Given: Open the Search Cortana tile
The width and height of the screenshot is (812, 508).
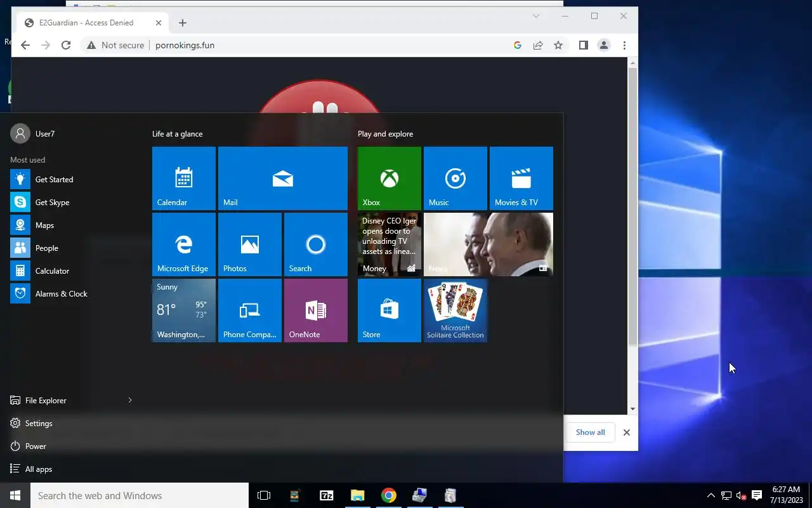Looking at the screenshot, I should tap(316, 244).
